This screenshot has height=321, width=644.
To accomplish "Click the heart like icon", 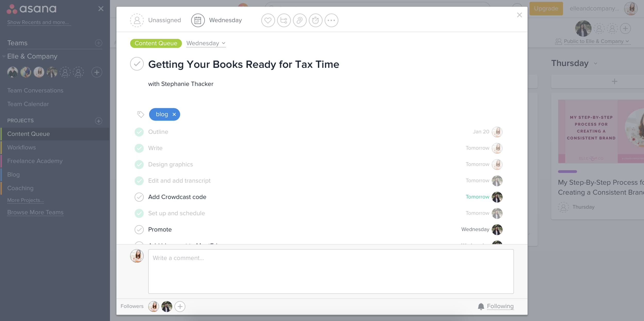I will (x=268, y=20).
